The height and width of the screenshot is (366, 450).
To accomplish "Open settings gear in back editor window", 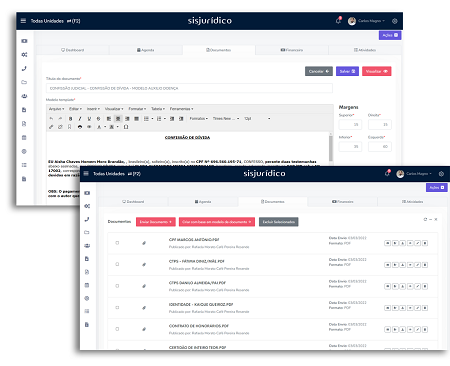I will pos(395,21).
